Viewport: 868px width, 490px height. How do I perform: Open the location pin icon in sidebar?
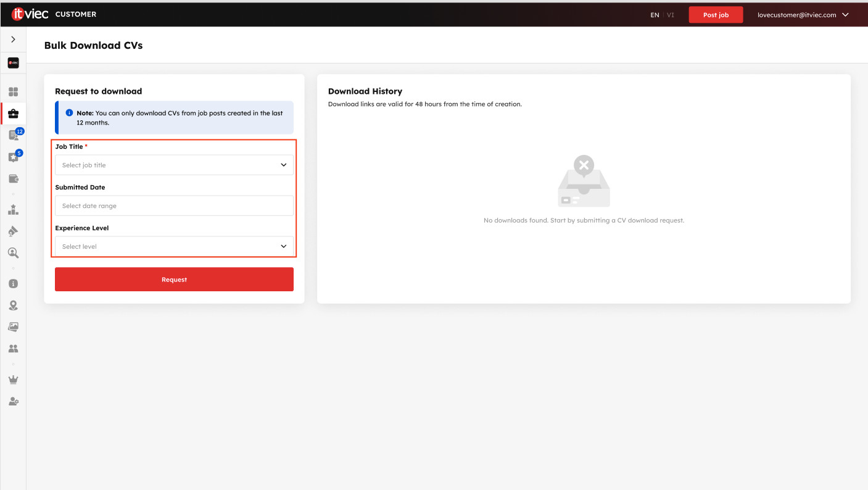point(13,305)
